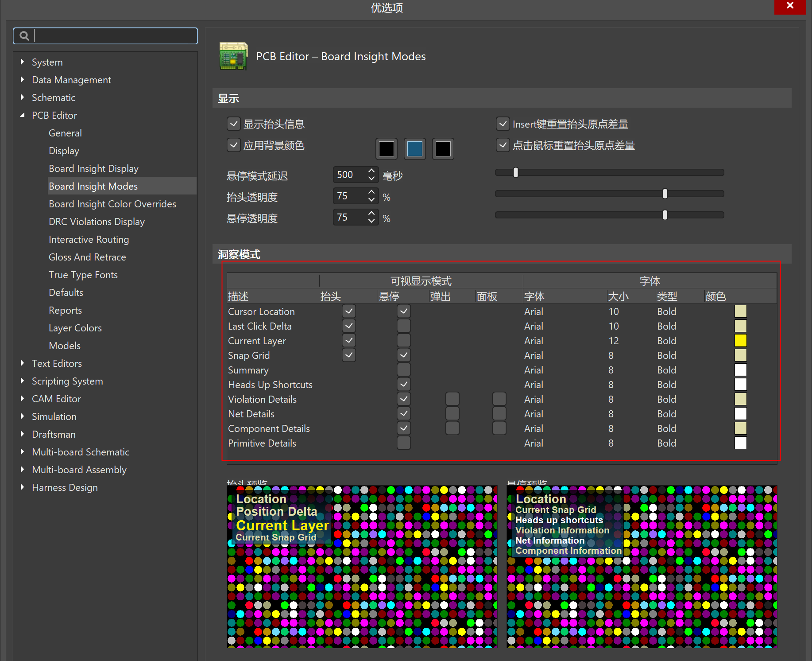The width and height of the screenshot is (812, 661).
Task: Expand the System tree node
Action: coord(23,62)
